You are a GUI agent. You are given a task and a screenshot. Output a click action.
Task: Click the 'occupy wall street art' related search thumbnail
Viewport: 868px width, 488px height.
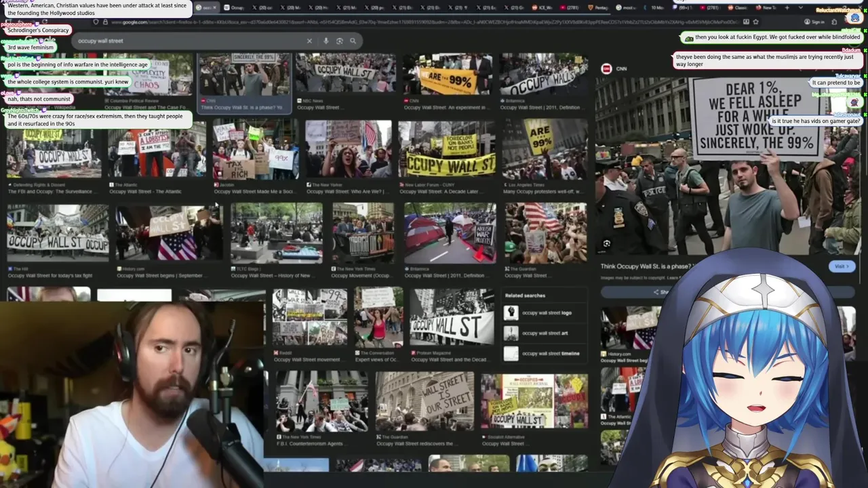tap(511, 333)
